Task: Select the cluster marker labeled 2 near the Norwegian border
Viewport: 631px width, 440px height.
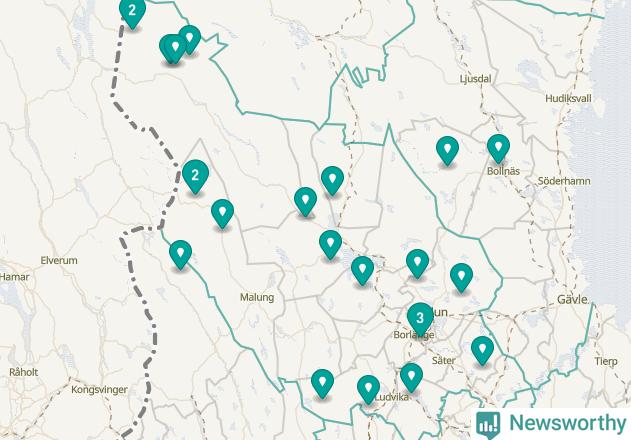Action: pyautogui.click(x=195, y=176)
